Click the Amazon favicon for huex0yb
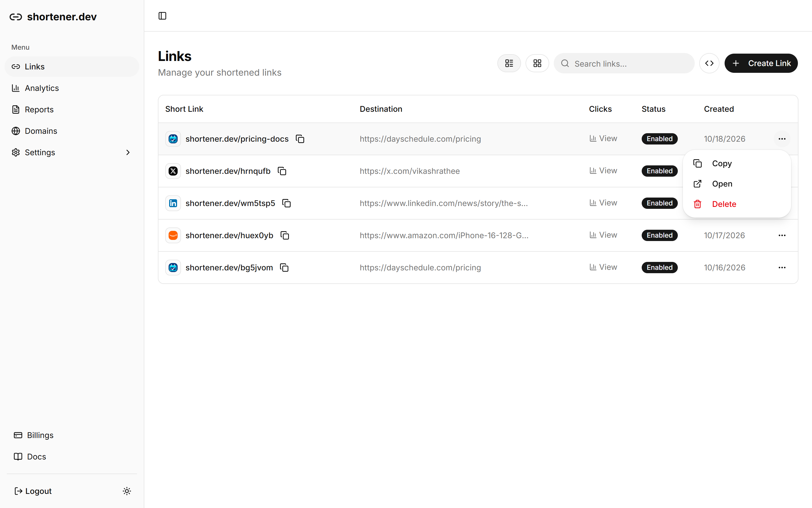 point(173,236)
